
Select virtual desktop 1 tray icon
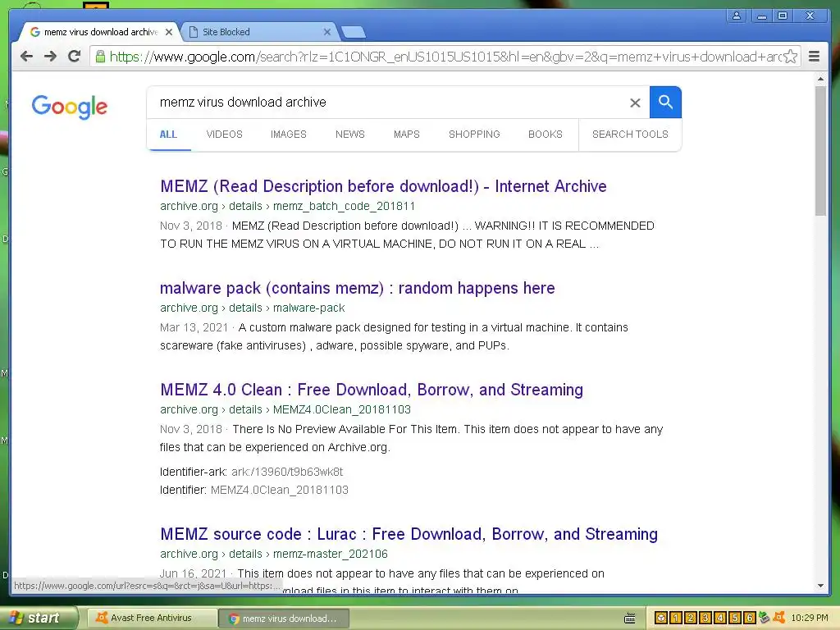(x=676, y=618)
